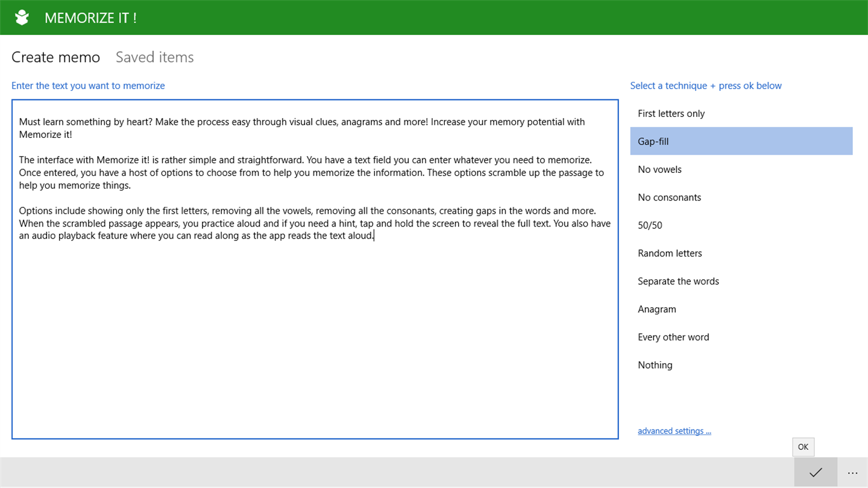Pick the No consonants option
This screenshot has width=868, height=488.
point(741,197)
